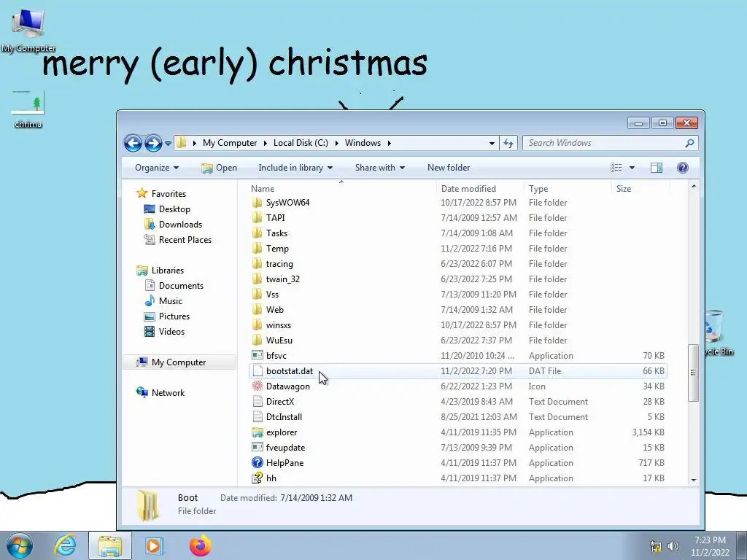Click the refresh button in address bar
Viewport: 747px width, 560px height.
(x=508, y=143)
